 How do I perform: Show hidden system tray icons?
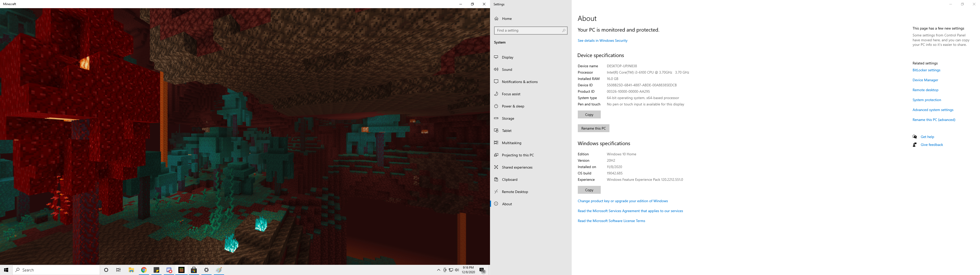[x=438, y=270]
